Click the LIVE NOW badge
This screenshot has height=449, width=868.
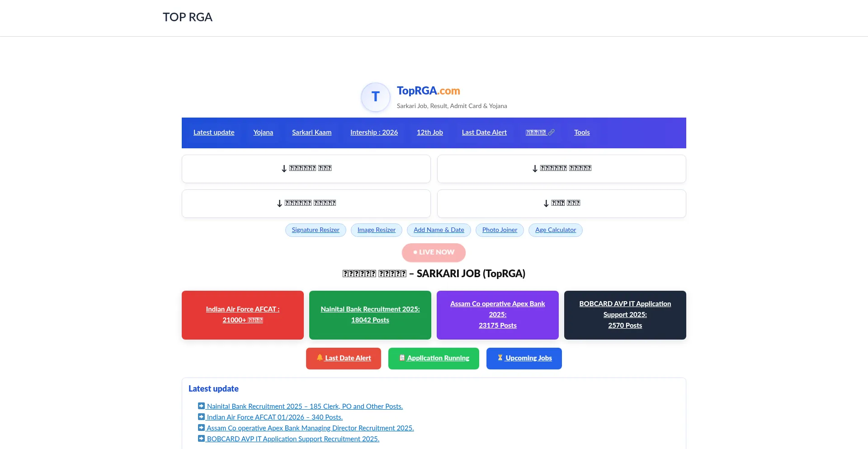point(434,252)
